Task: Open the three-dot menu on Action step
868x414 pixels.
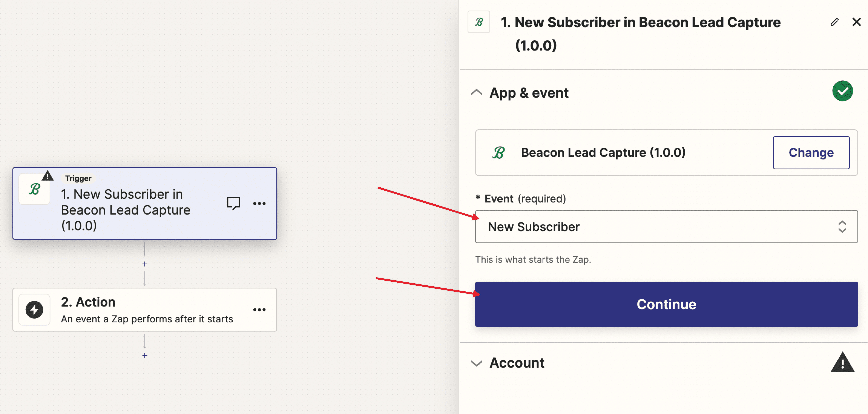Action: click(259, 310)
